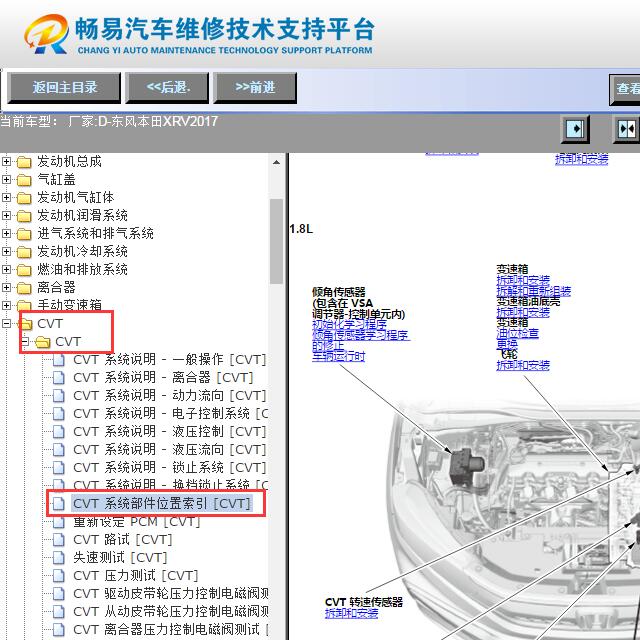Click the open folder icon of nested CVT
640x640 pixels.
(x=42, y=342)
